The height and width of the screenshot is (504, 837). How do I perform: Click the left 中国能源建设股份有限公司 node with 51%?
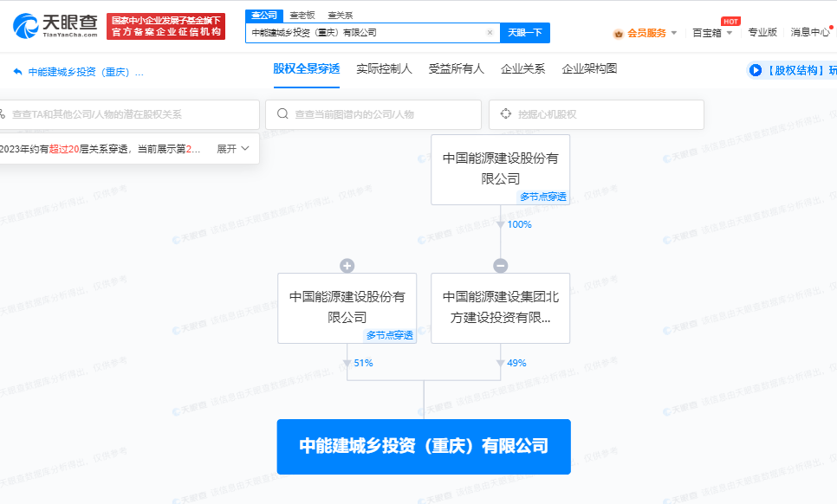[347, 307]
